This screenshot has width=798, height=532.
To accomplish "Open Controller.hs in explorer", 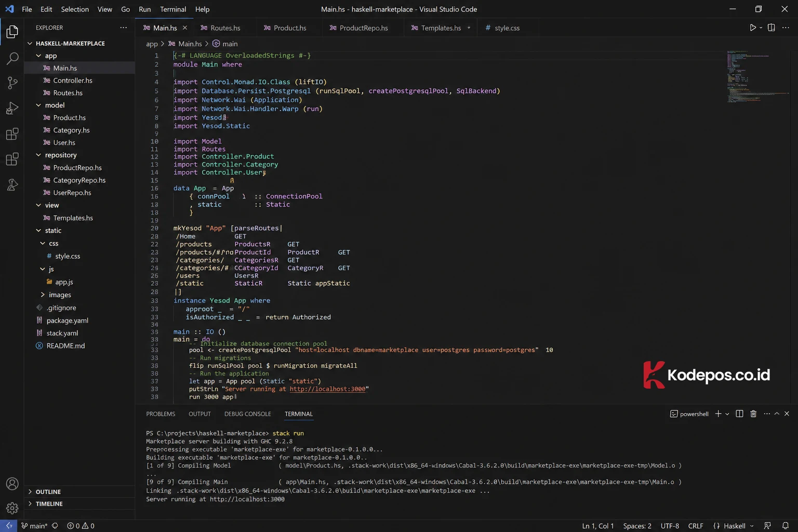I will 73,81.
